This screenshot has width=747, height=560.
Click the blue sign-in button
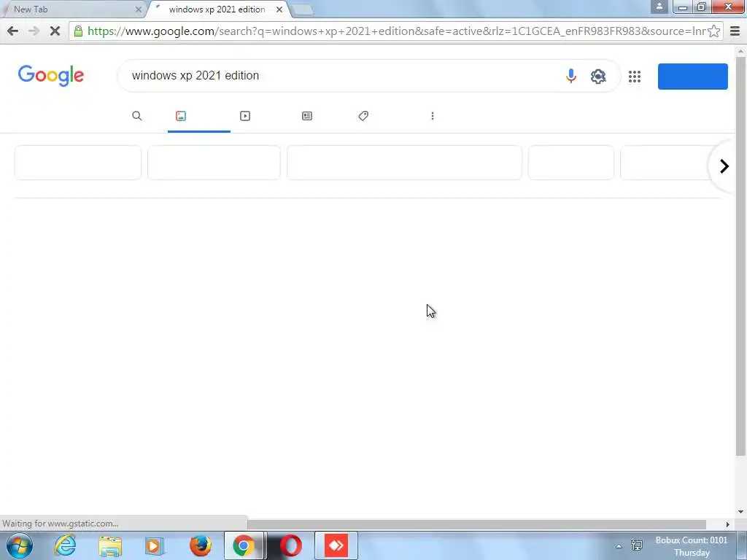coord(693,76)
